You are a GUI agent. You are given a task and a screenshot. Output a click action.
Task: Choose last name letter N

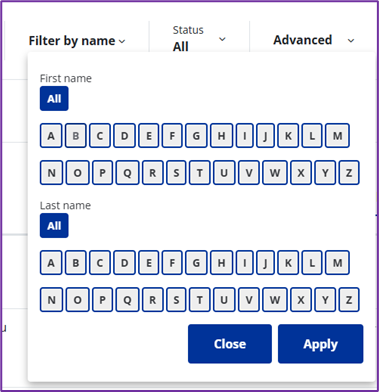click(x=51, y=300)
